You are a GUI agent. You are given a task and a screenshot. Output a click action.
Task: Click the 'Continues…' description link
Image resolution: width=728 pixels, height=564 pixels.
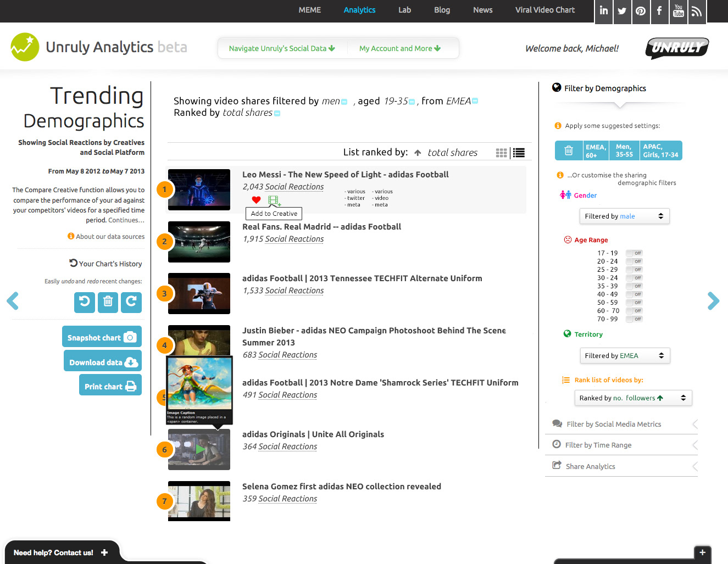(x=126, y=220)
